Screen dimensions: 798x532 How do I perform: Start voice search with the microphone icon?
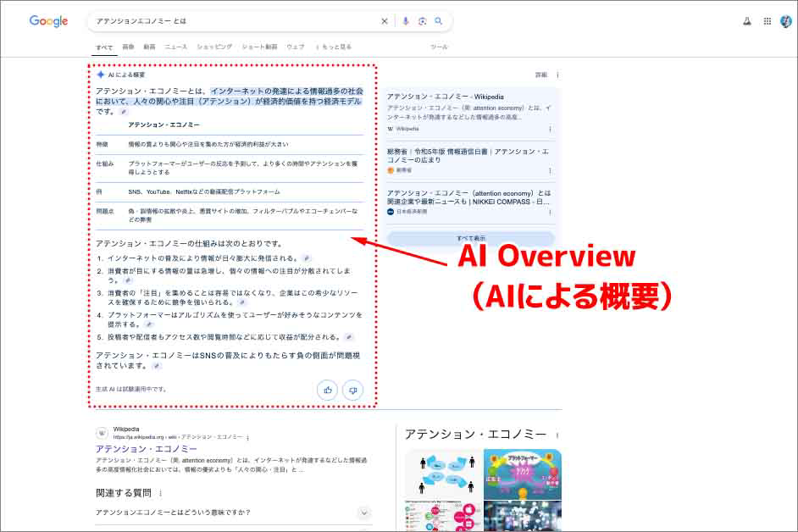tap(406, 21)
